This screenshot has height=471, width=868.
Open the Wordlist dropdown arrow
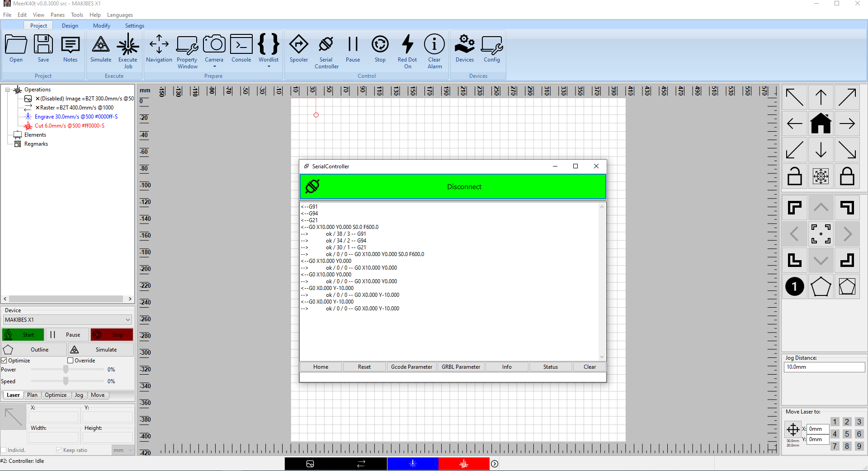[269, 67]
